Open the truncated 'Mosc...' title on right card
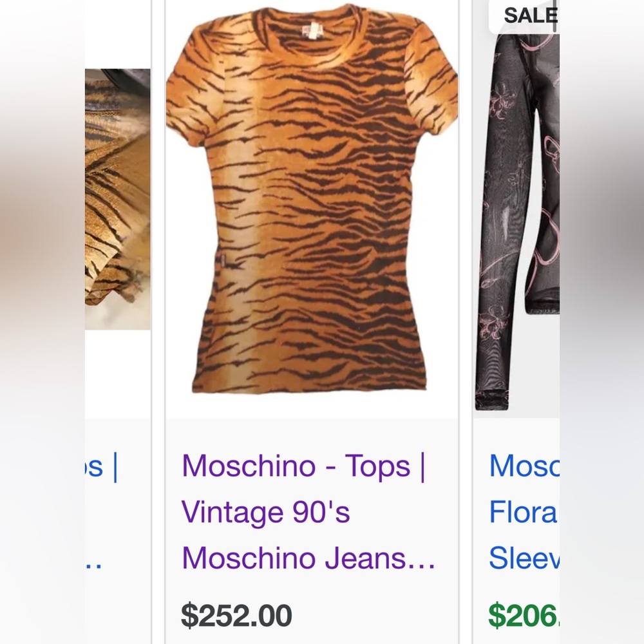The width and height of the screenshot is (644, 644). [x=522, y=467]
